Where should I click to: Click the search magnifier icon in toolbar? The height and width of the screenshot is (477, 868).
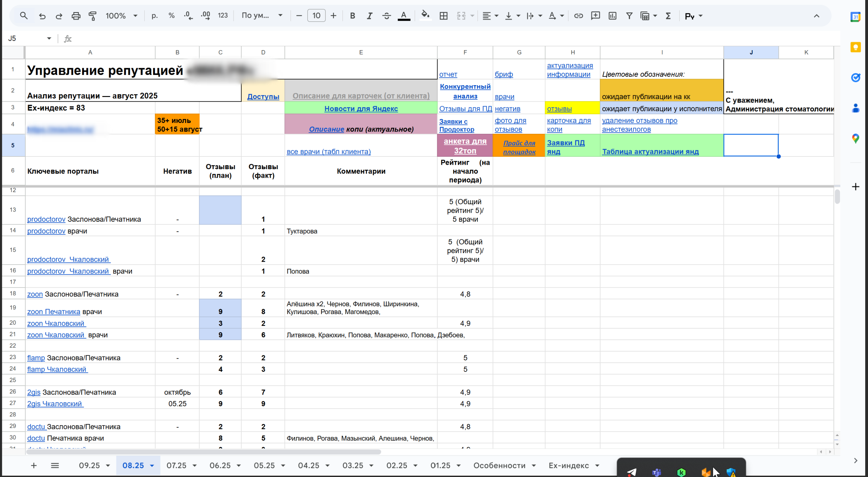pos(23,15)
